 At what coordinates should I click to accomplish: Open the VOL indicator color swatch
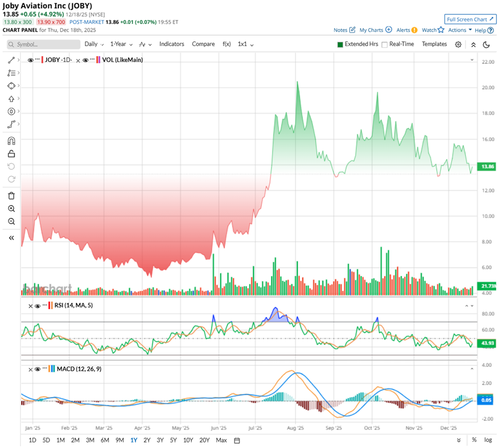[98, 60]
